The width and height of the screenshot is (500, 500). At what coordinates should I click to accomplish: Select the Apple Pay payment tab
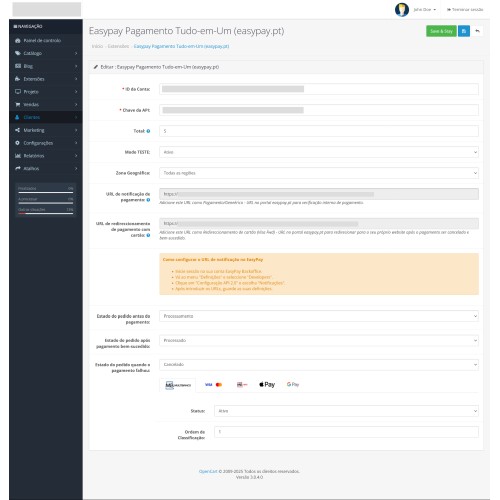[x=267, y=385]
